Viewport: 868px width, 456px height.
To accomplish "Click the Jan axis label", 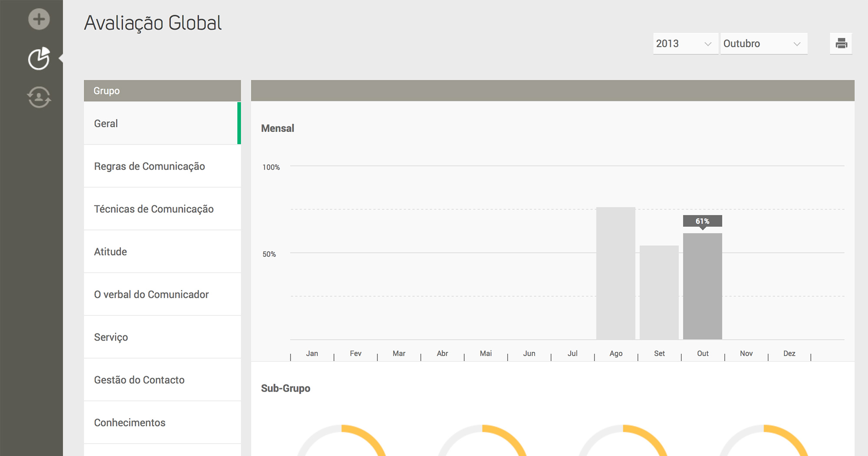I will click(x=312, y=354).
